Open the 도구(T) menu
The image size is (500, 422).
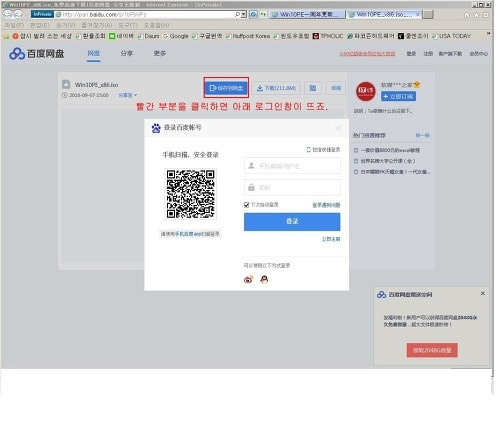pos(128,25)
